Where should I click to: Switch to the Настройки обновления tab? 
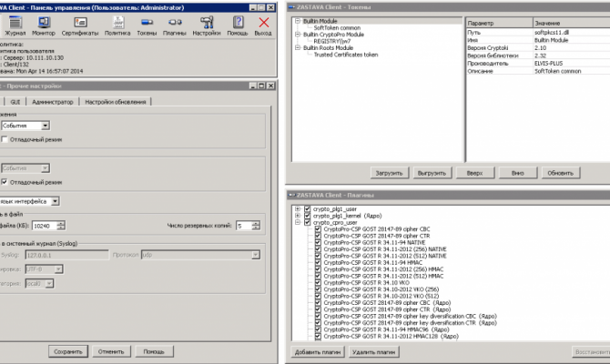pos(115,102)
